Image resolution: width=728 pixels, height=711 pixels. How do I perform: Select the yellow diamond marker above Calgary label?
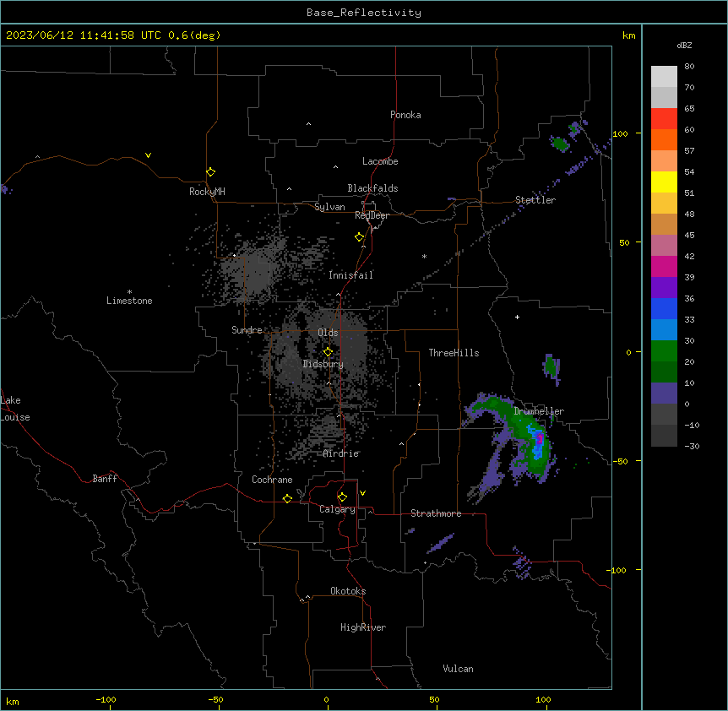pyautogui.click(x=342, y=497)
